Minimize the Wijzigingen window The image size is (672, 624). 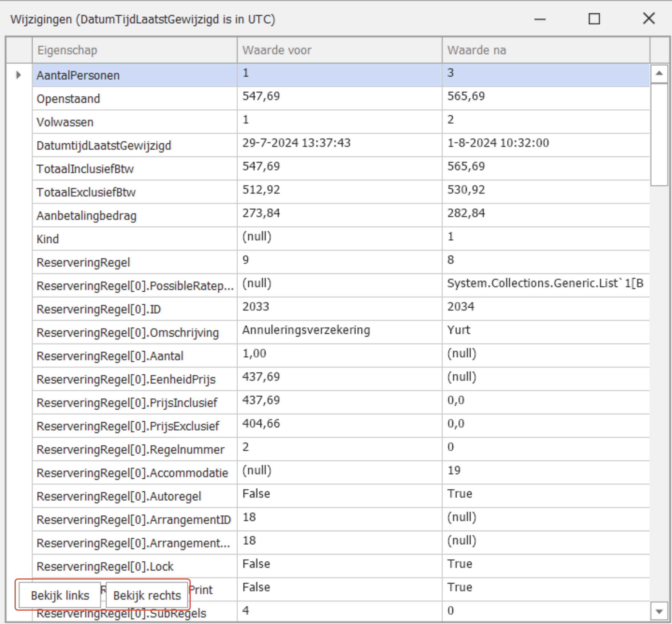pos(540,19)
